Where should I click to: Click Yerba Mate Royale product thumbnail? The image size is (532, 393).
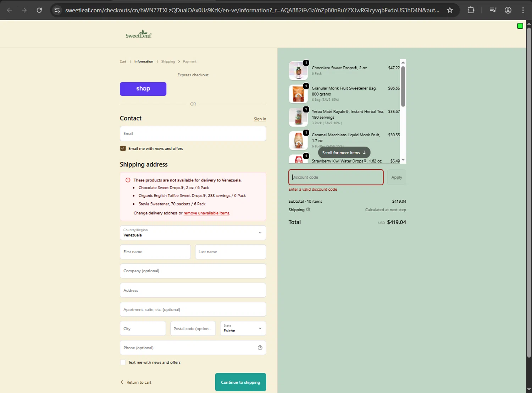[x=298, y=117]
